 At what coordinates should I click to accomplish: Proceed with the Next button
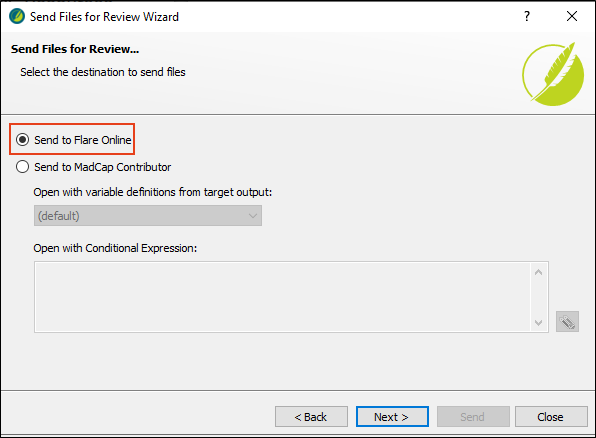click(x=392, y=417)
